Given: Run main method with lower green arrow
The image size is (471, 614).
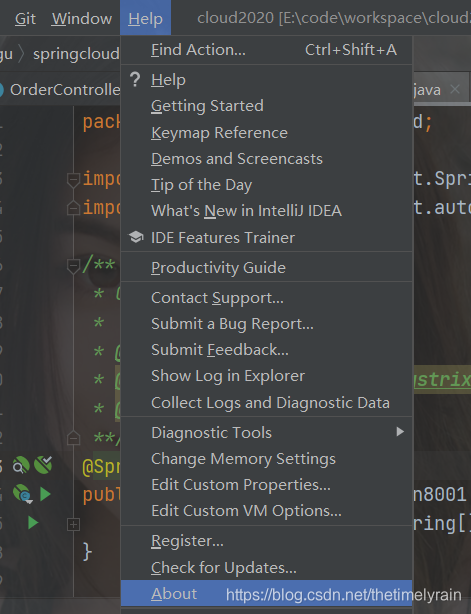Looking at the screenshot, I should [33, 522].
